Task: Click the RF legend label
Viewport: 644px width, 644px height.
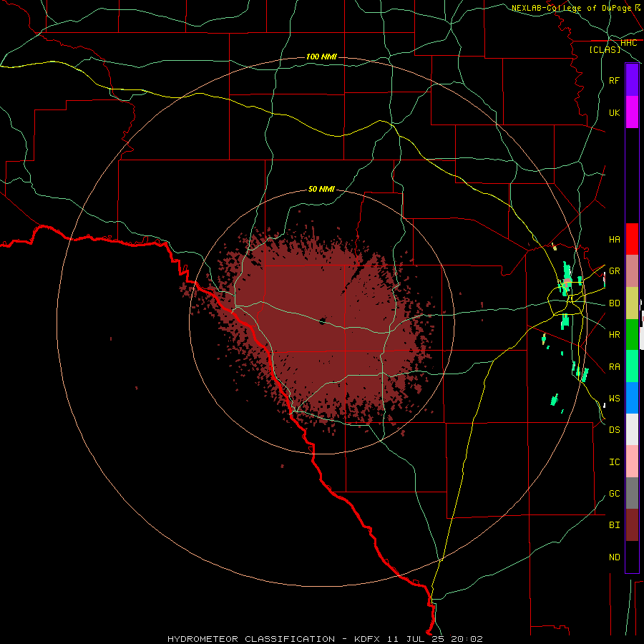Action: (614, 80)
